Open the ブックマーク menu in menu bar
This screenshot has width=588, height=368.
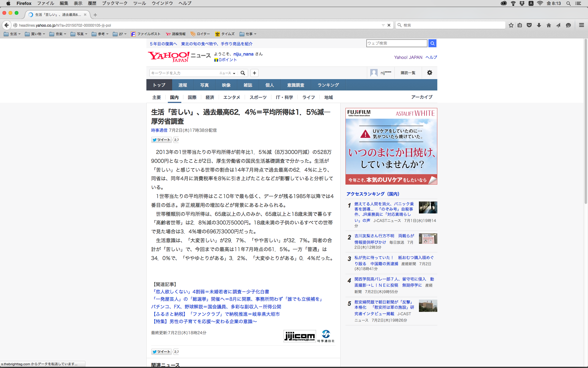[115, 3]
